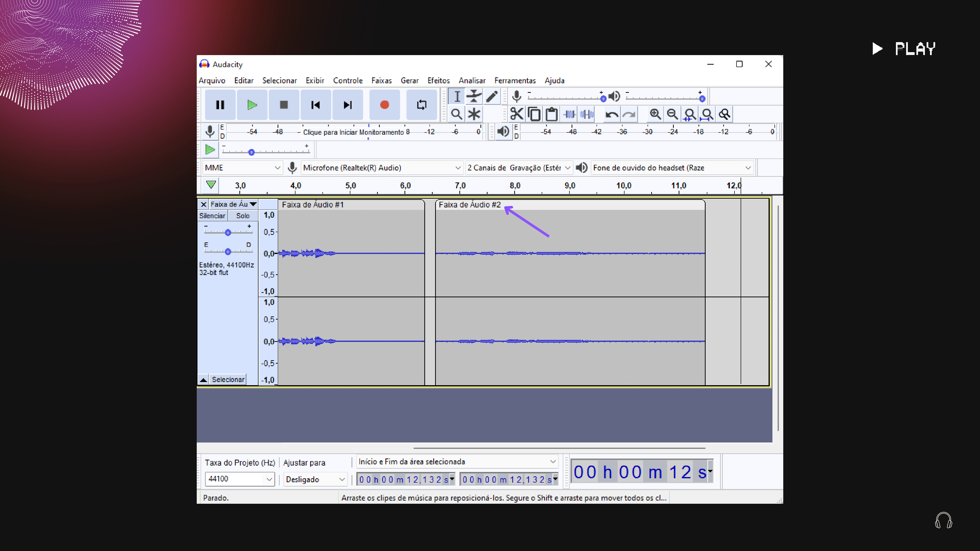Image resolution: width=980 pixels, height=551 pixels.
Task: Fit selection to window width
Action: [690, 114]
